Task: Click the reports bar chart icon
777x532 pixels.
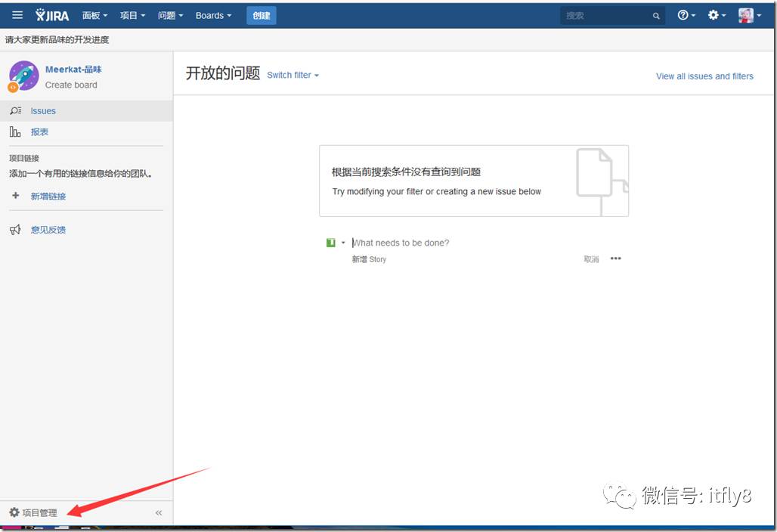Action: point(15,131)
